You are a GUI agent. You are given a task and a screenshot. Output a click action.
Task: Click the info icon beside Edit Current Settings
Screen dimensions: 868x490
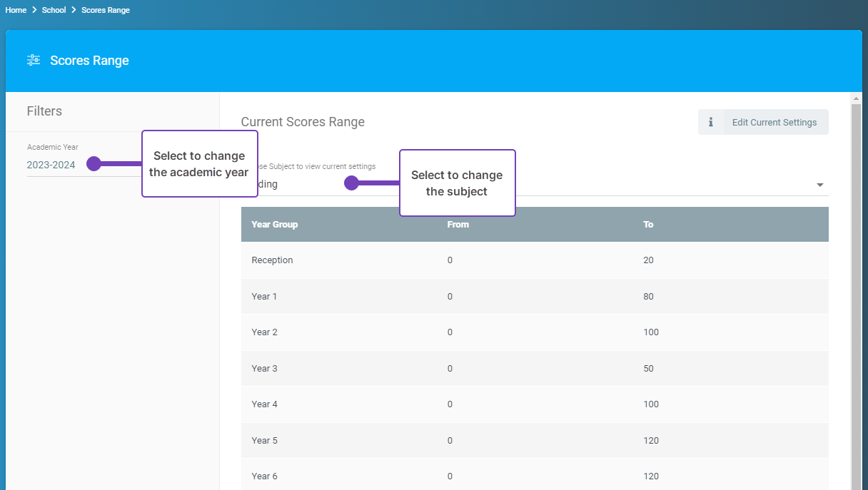(x=710, y=122)
